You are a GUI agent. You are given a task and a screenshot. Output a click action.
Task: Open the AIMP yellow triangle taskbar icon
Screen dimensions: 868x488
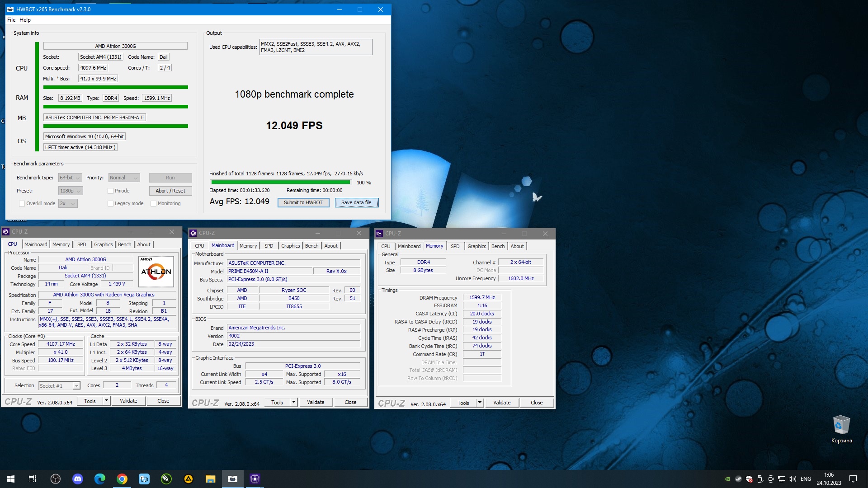click(x=189, y=479)
